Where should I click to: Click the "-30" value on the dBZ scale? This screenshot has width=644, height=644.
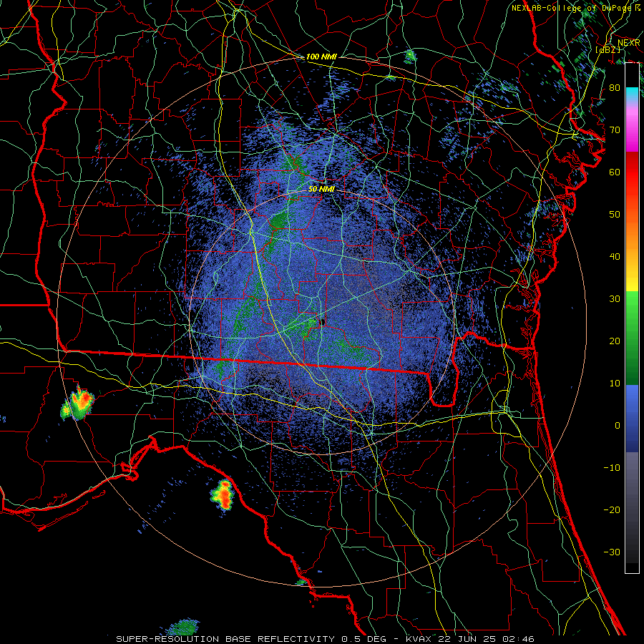coord(612,552)
